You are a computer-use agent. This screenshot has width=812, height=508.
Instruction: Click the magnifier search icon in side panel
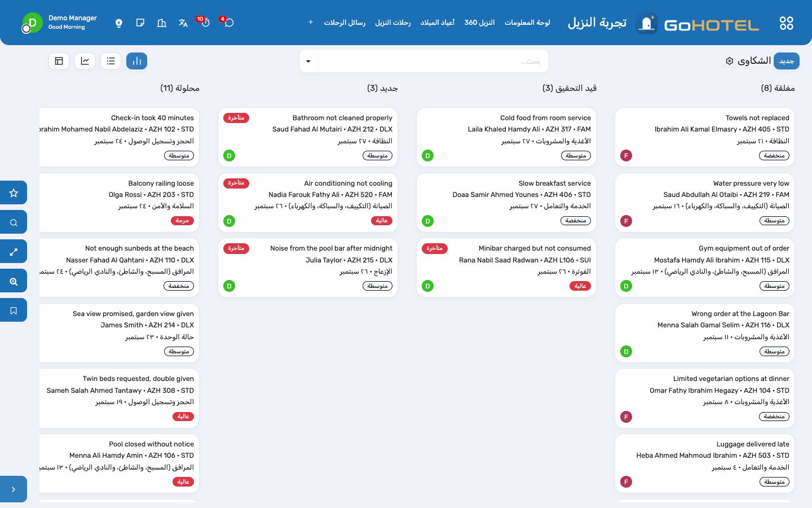click(14, 222)
